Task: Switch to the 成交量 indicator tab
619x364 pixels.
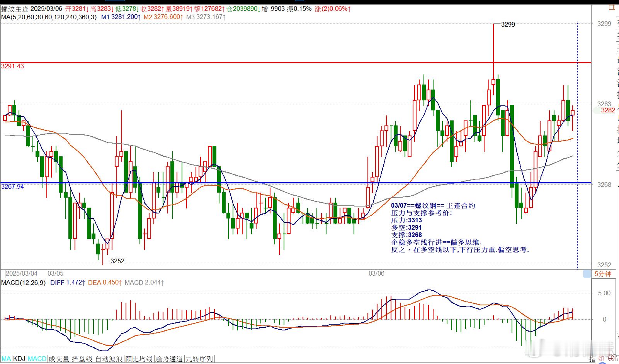Action: [x=59, y=359]
